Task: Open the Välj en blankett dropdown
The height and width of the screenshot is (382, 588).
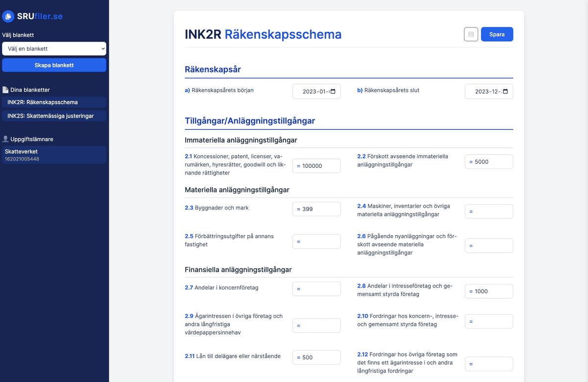Action: point(54,48)
